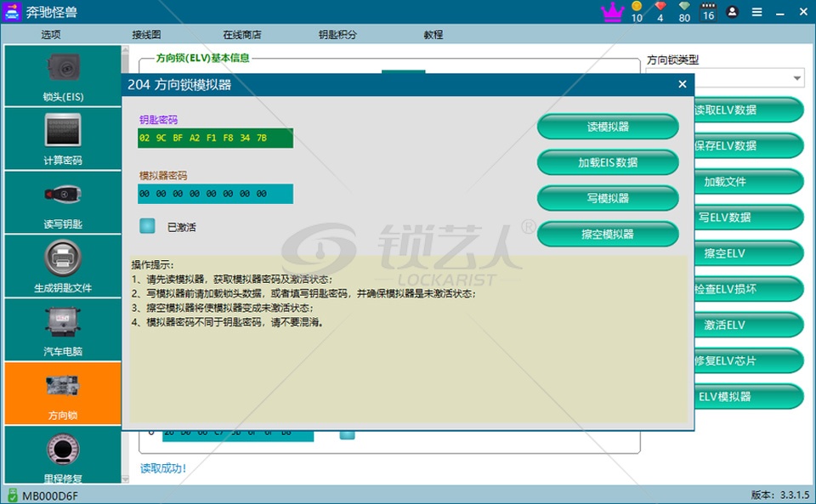
Task: Click the 加载EIS数据 button
Action: (x=608, y=162)
